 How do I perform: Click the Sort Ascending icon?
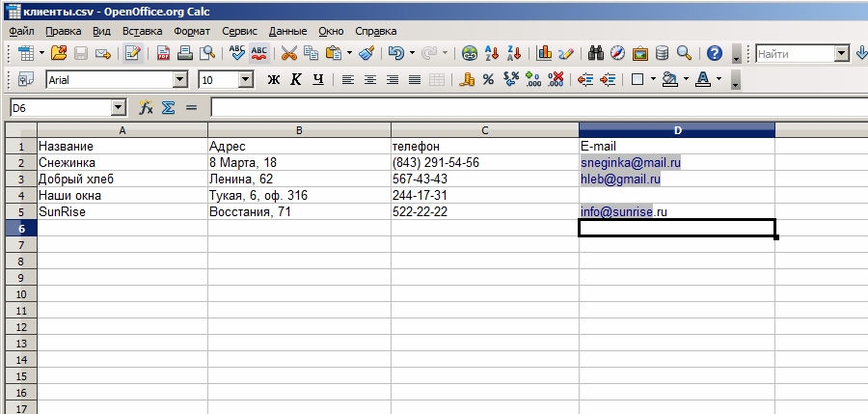pyautogui.click(x=493, y=53)
